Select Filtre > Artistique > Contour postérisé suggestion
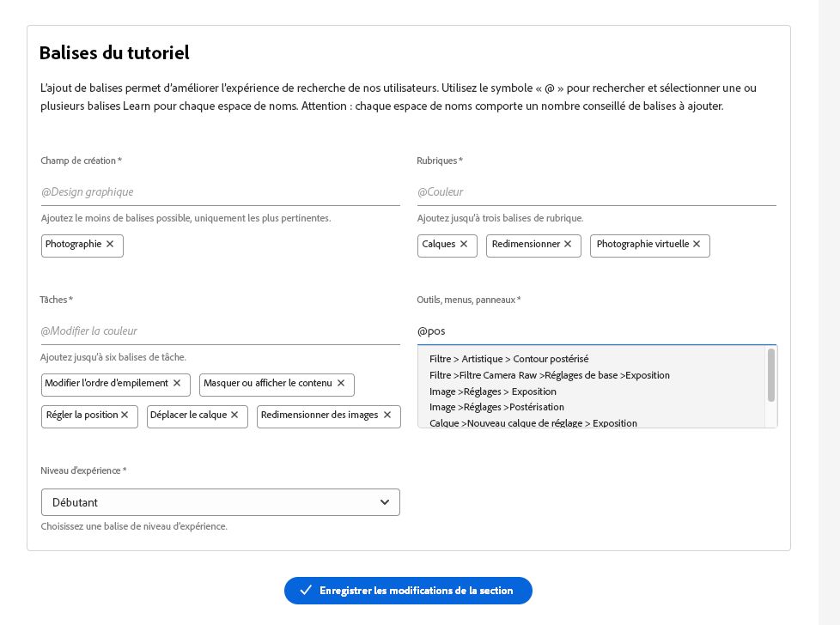This screenshot has width=840, height=625. (508, 359)
